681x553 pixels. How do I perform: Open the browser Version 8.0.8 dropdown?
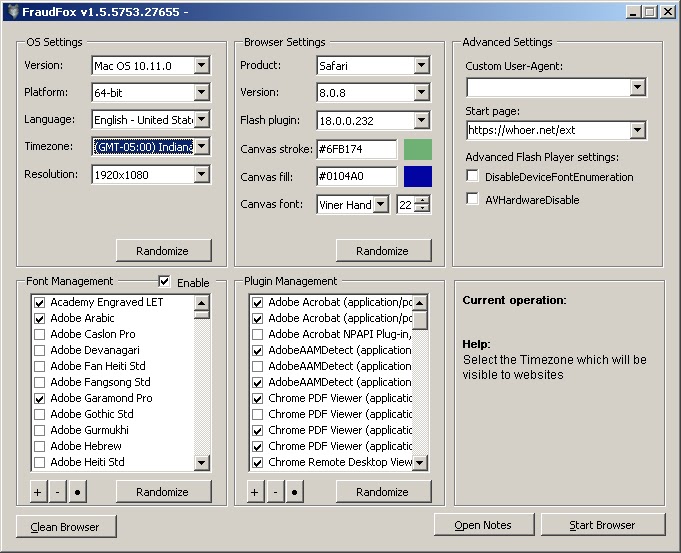tap(421, 93)
